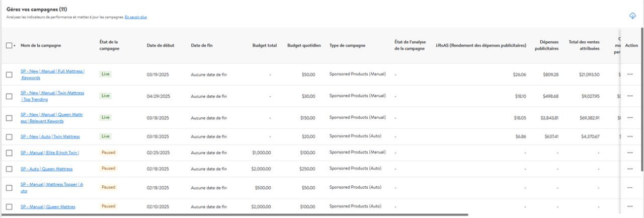Select checkbox for SP Auto Queen Mattress row

coord(9,169)
